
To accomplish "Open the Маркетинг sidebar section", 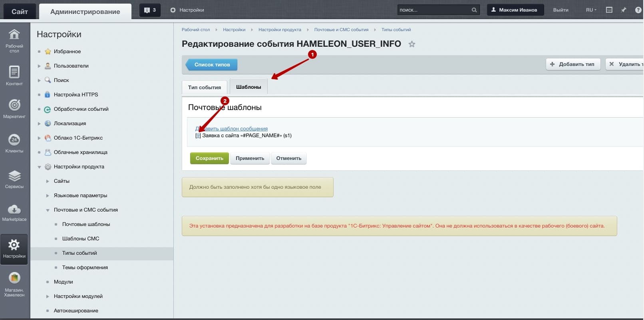I will tap(14, 109).
